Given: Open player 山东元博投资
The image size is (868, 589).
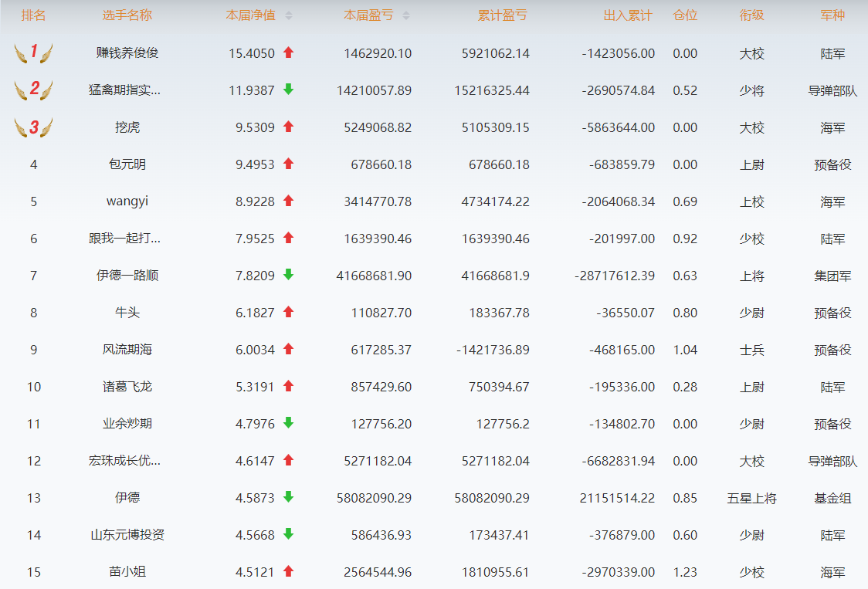Looking at the screenshot, I should 127,535.
